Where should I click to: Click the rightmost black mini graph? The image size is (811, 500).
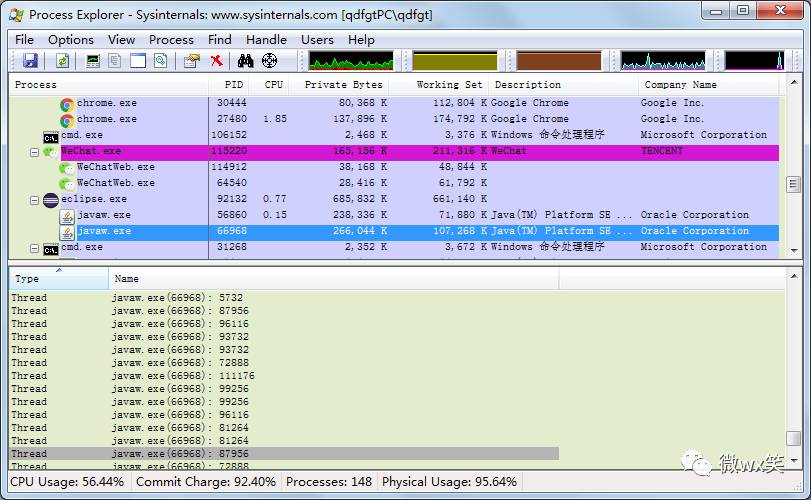[x=754, y=60]
